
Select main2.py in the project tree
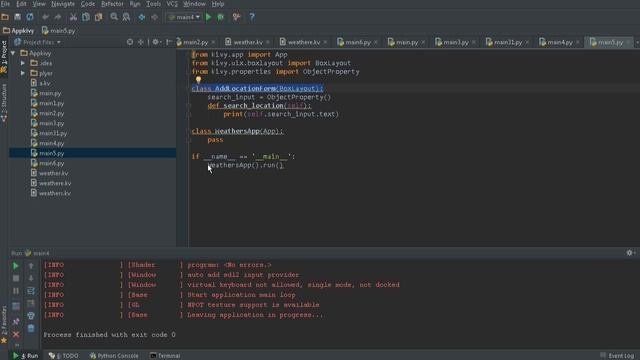tap(51, 113)
